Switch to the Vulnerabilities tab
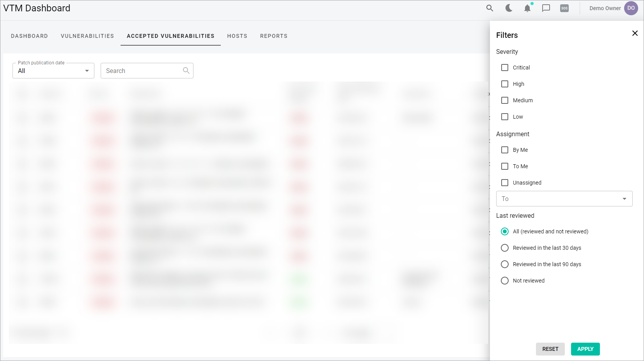This screenshot has height=361, width=644. coord(87,36)
